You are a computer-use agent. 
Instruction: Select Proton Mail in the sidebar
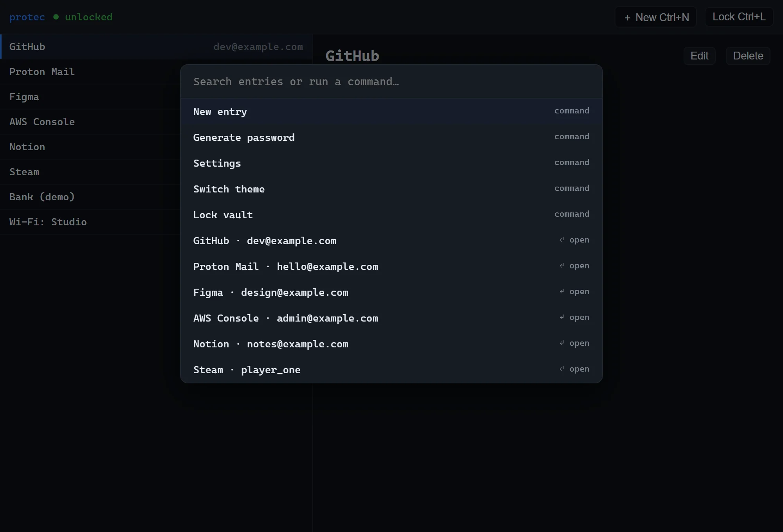[x=90, y=72]
